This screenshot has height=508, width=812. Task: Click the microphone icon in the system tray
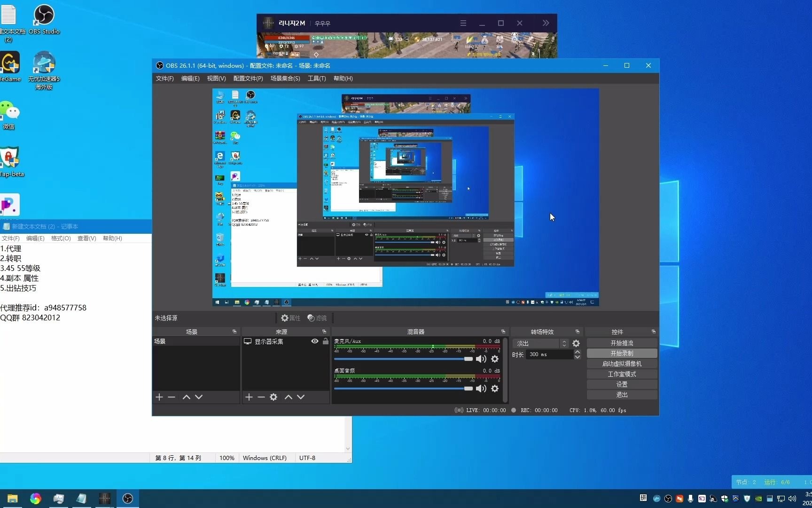690,499
